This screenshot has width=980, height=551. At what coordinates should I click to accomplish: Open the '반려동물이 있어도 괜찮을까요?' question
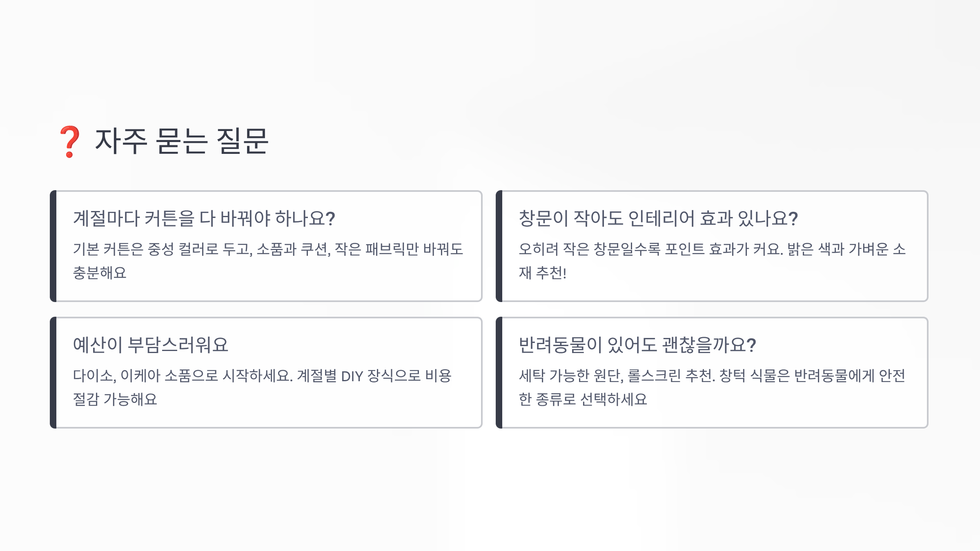(637, 345)
